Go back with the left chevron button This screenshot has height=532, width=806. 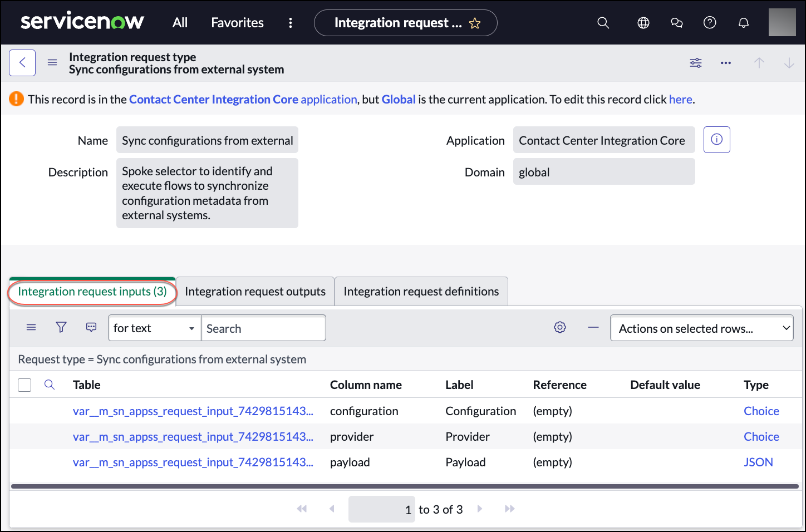pos(22,63)
